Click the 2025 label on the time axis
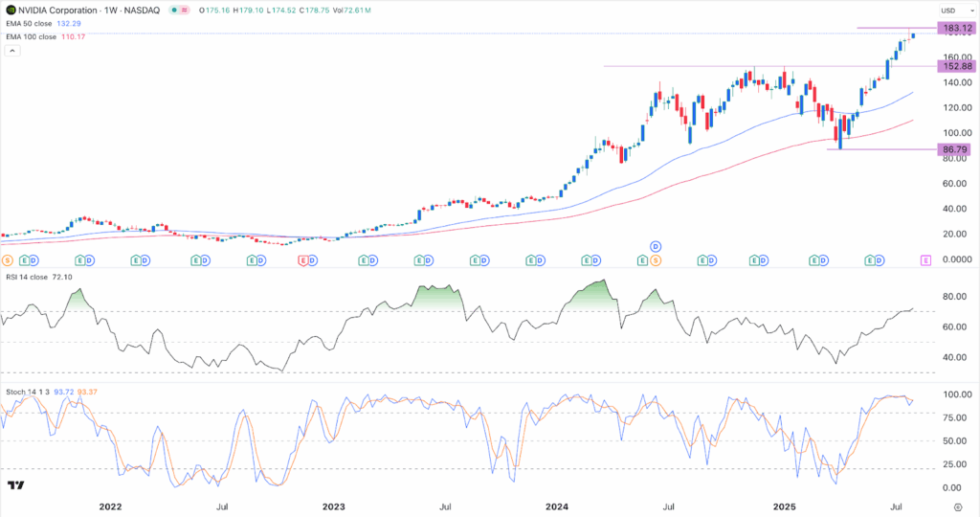The height and width of the screenshot is (517, 980). [x=785, y=506]
